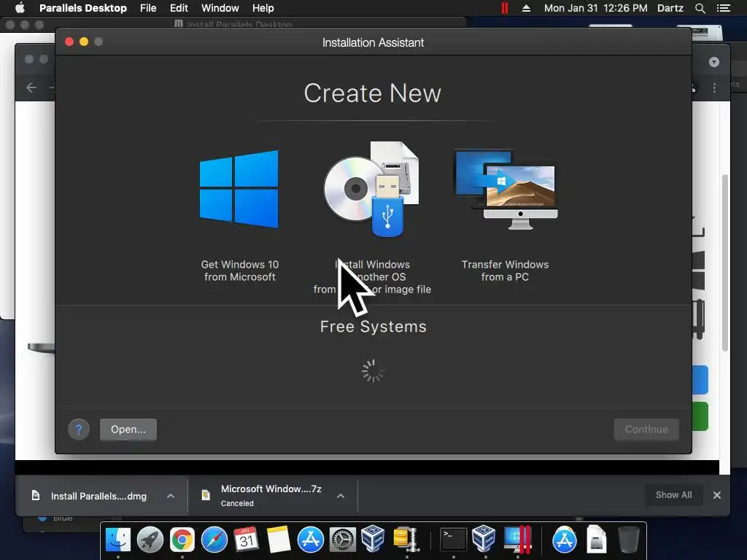Open the Apple menu

(20, 8)
